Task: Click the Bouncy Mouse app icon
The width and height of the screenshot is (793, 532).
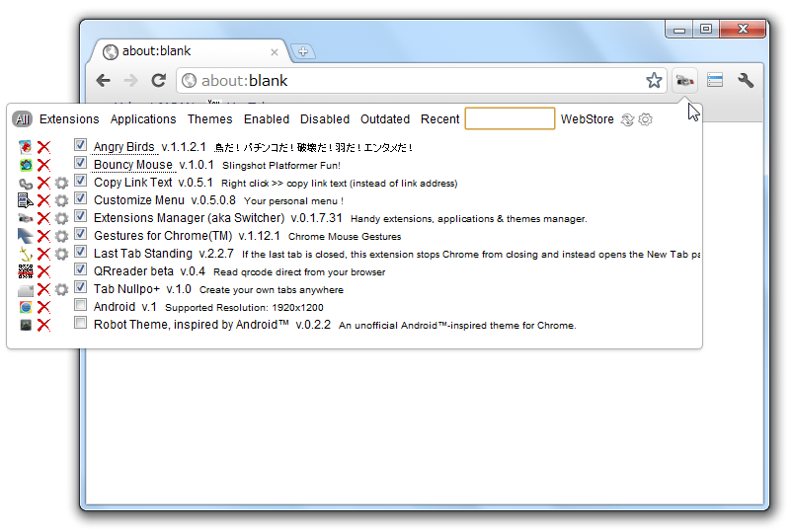Action: pos(26,165)
